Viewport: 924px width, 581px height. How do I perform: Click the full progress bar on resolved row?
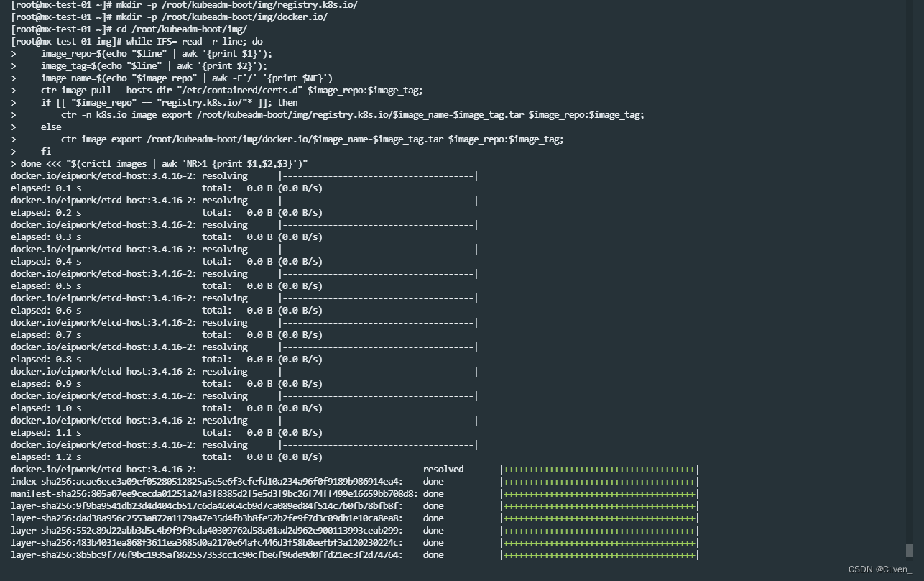pos(600,470)
